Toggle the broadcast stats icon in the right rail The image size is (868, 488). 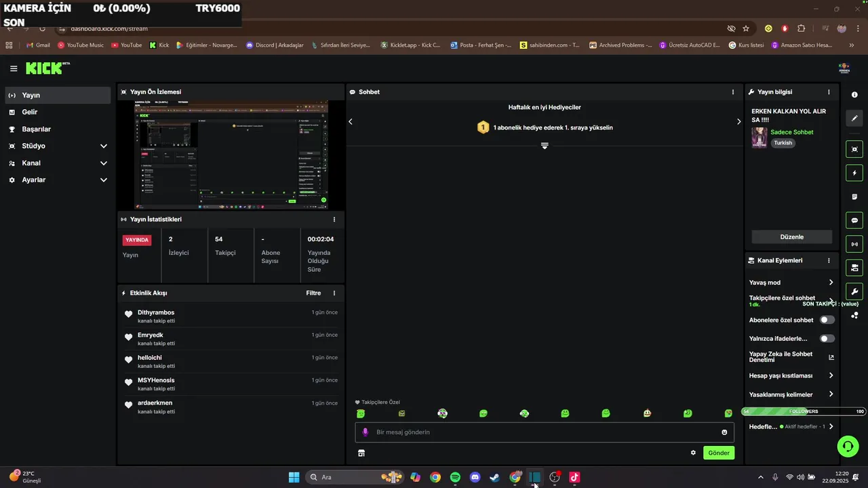854,244
